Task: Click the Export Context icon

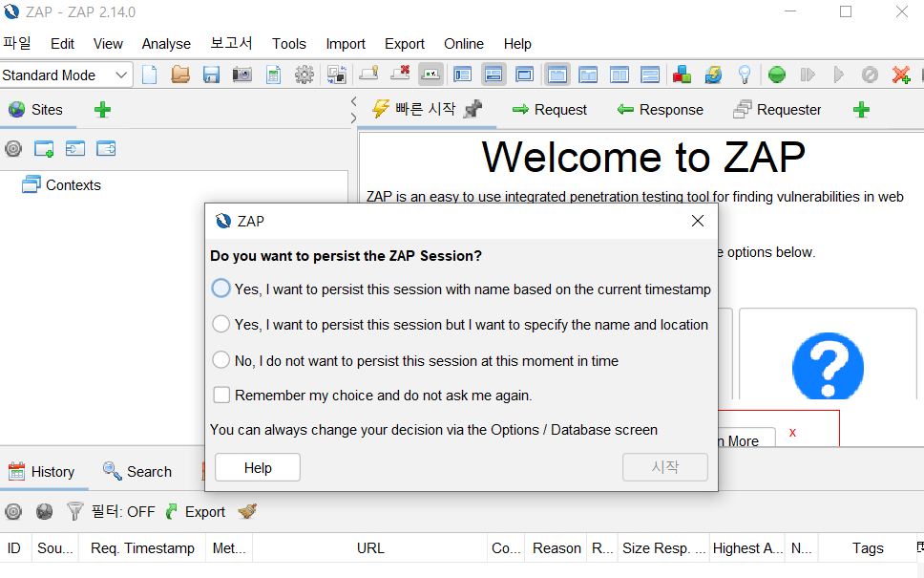Action: click(106, 149)
